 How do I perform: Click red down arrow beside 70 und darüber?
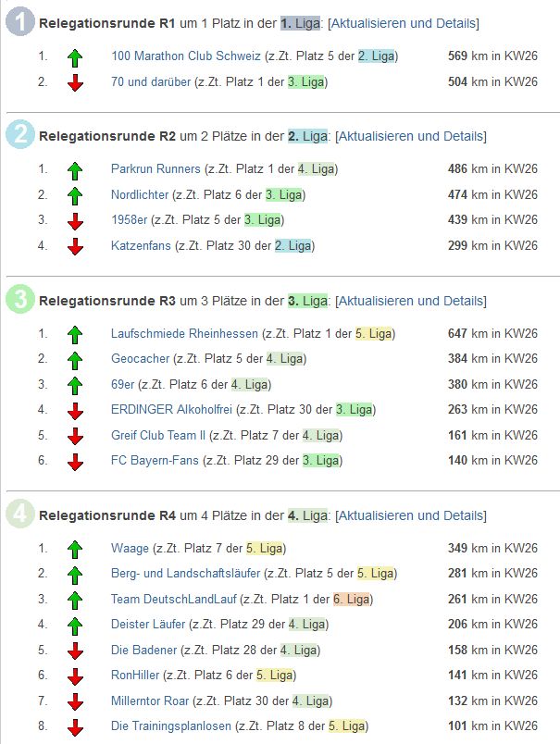(76, 82)
